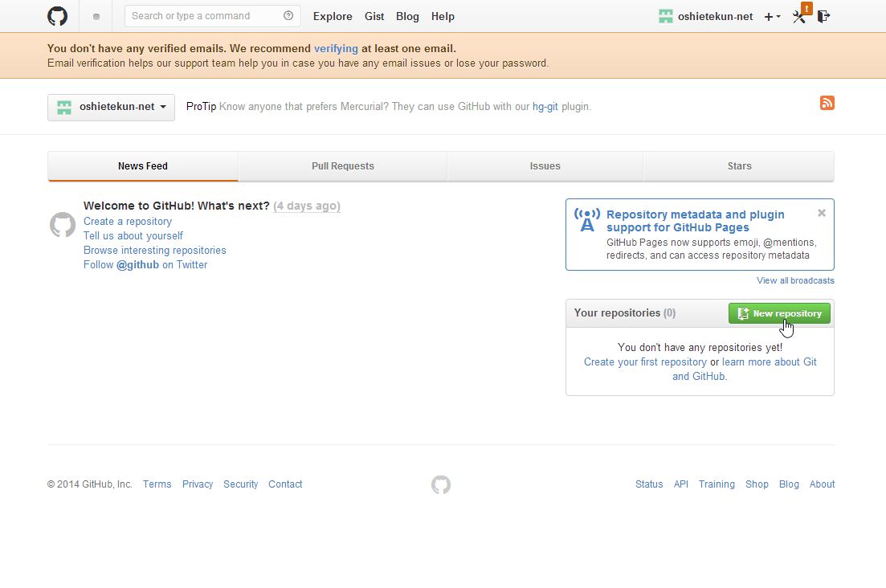Image resolution: width=886 pixels, height=588 pixels.
Task: Click the GitHub Octocat logo in header
Action: coord(57,16)
